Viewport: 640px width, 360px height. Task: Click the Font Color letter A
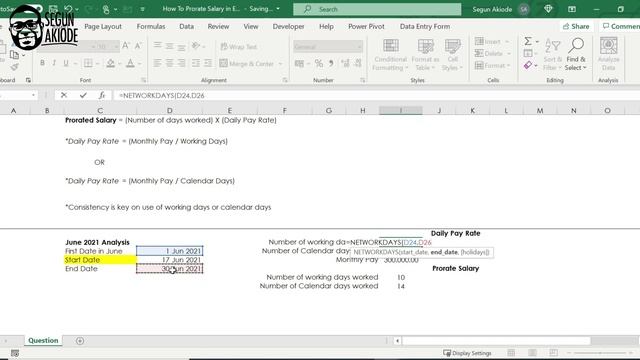point(130,63)
